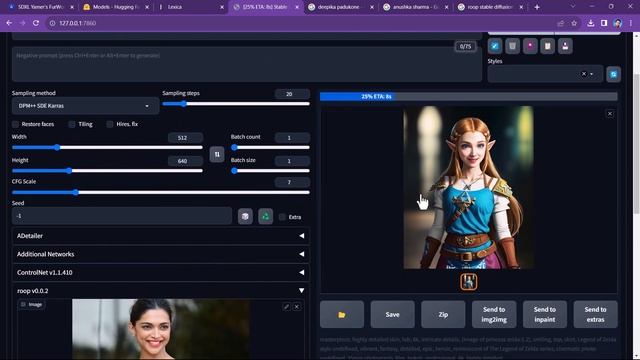Open browser side panel icon
640x360 pixels.
(604, 23)
